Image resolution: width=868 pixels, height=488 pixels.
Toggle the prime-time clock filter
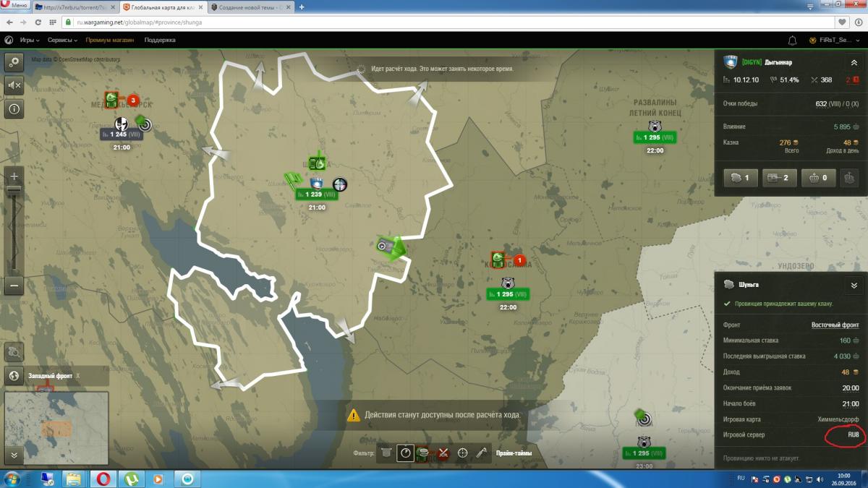[406, 453]
